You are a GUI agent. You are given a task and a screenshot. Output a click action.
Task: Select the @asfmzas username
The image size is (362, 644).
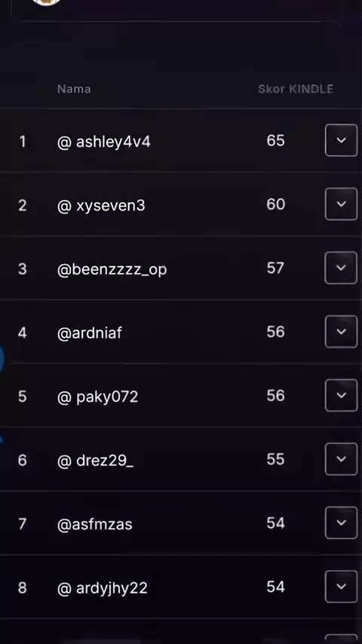pos(95,525)
